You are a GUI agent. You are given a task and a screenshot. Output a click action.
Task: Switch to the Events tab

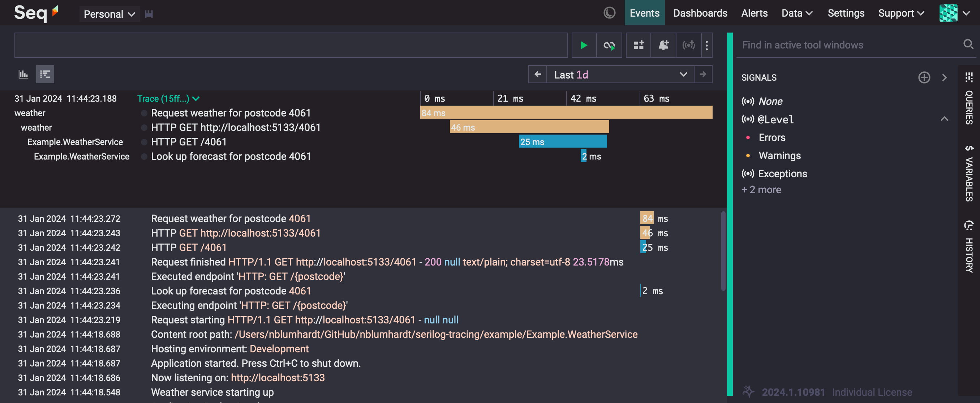[644, 13]
